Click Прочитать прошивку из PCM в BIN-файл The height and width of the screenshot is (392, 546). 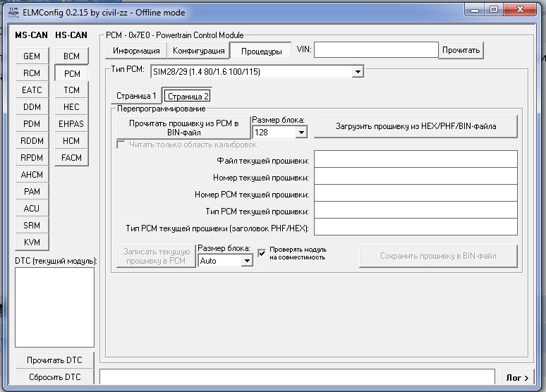coord(184,128)
